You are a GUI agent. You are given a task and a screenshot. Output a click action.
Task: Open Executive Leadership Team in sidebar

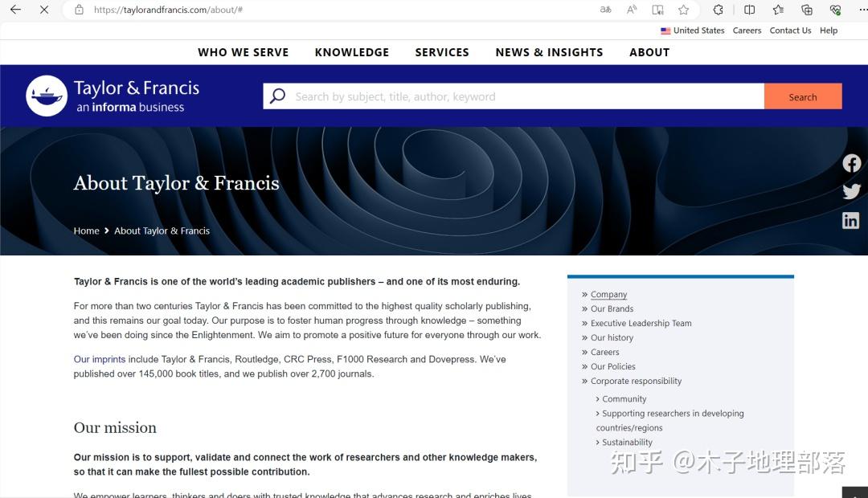click(x=641, y=323)
